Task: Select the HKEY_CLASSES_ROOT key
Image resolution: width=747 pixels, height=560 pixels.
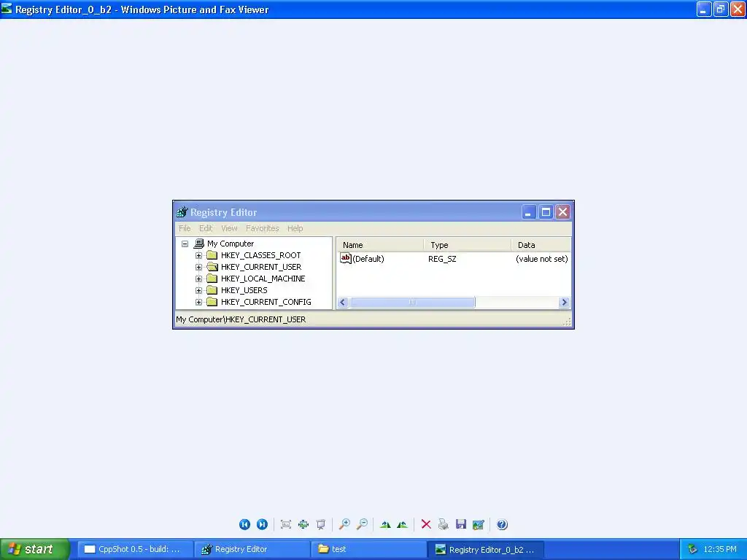Action: tap(260, 255)
